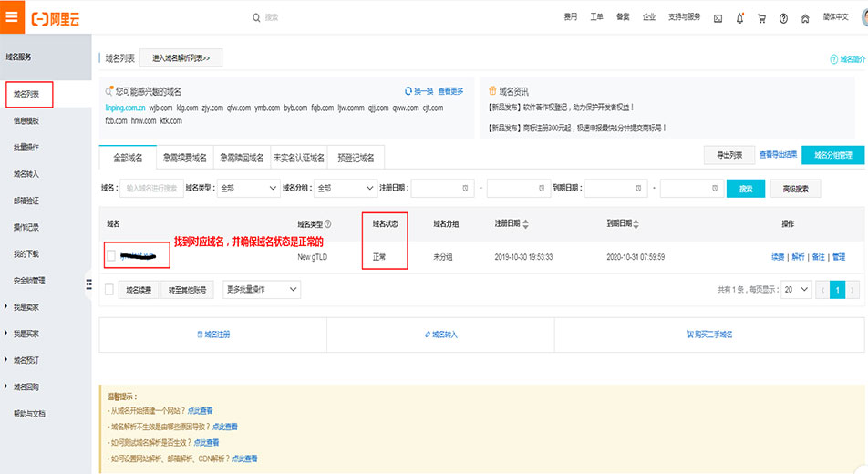Click the blue 搜索 button

coord(745,189)
